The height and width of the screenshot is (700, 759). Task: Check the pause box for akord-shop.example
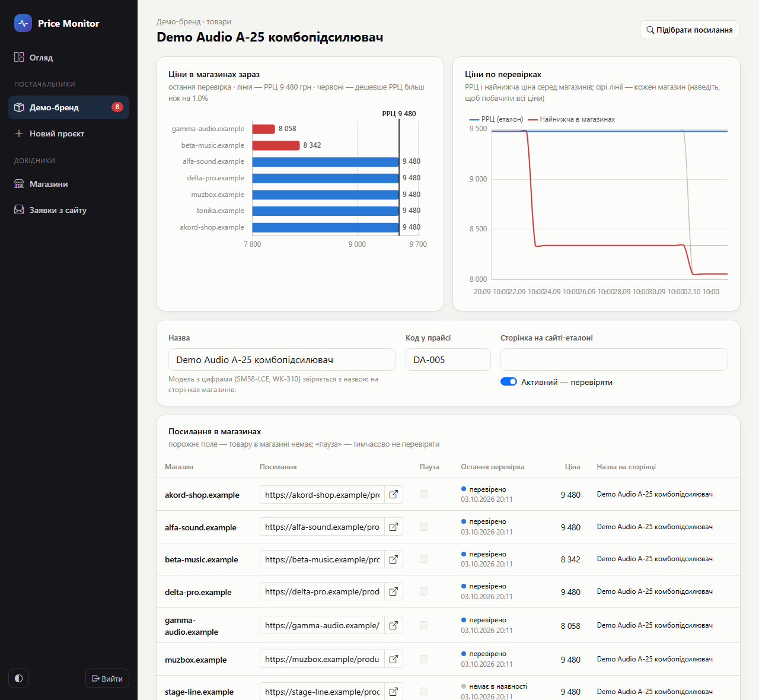(423, 494)
